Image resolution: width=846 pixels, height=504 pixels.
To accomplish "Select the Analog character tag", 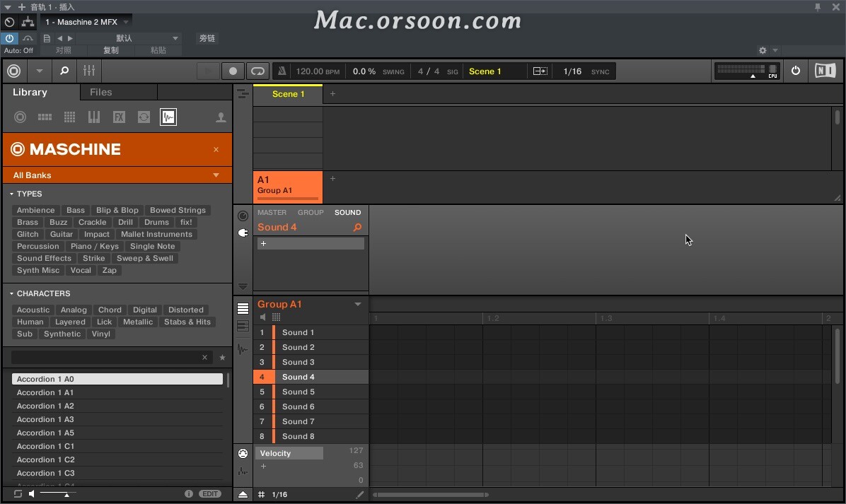I will [x=74, y=310].
